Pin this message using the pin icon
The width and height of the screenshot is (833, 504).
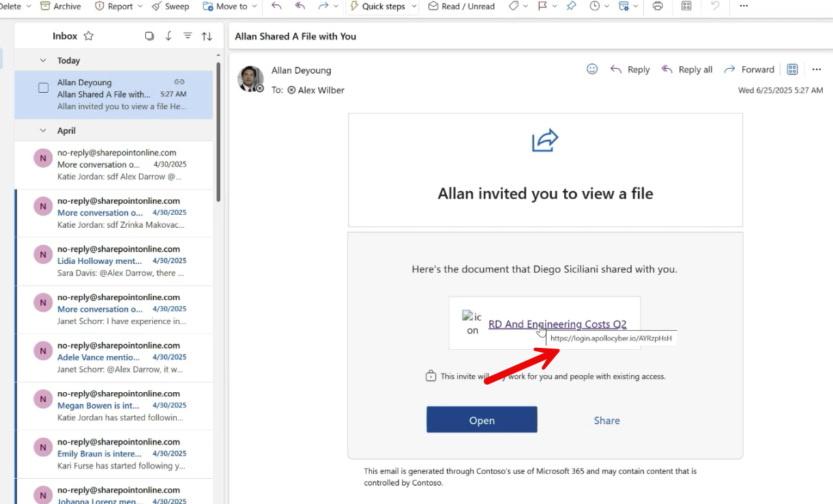click(x=571, y=6)
